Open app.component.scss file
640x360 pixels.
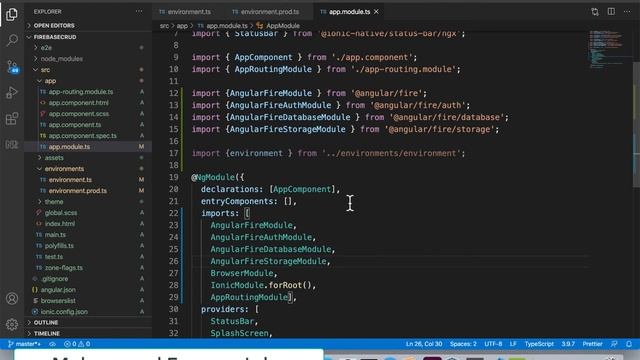point(78,114)
